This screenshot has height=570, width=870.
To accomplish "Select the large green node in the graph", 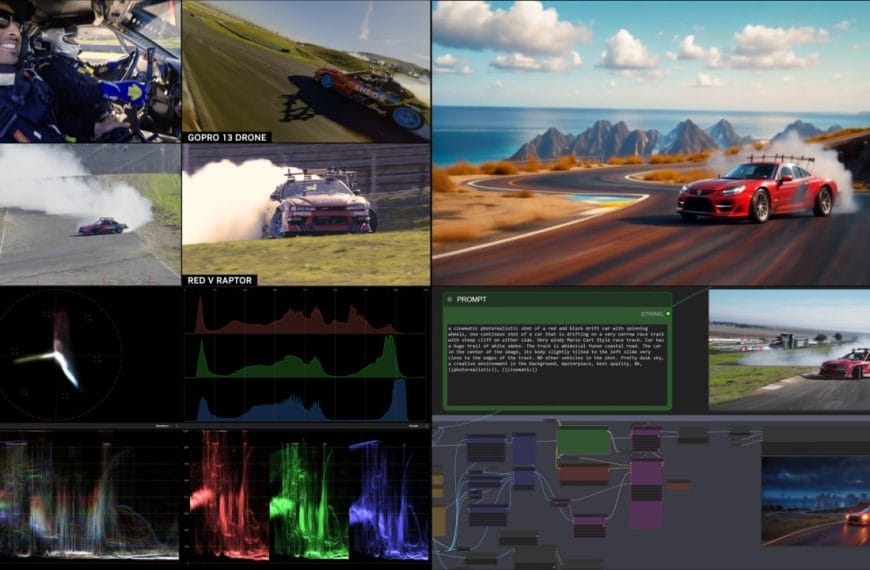I will 583,442.
